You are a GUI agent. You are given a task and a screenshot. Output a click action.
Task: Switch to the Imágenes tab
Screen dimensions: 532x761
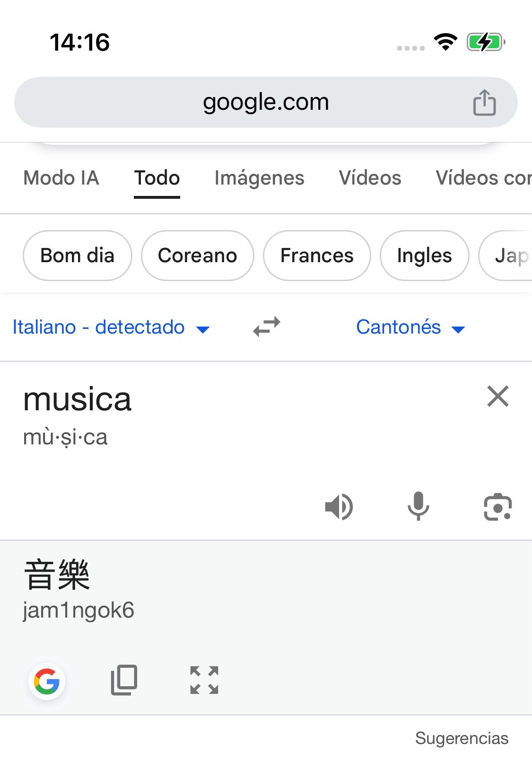tap(259, 178)
